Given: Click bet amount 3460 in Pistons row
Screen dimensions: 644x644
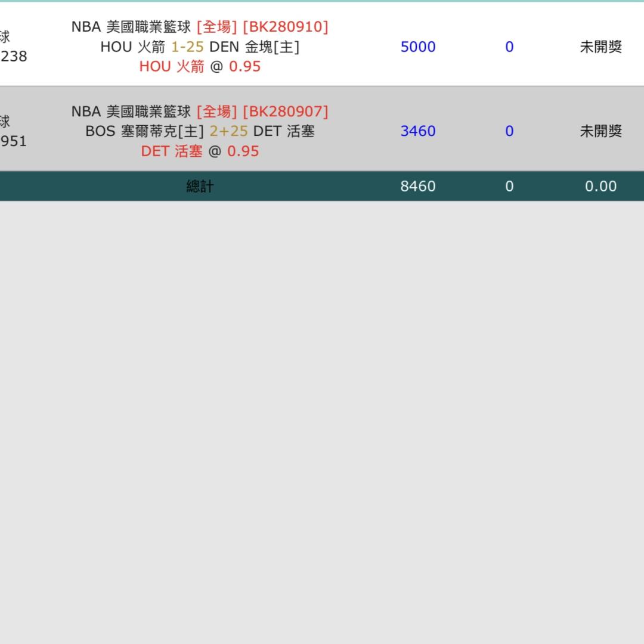Looking at the screenshot, I should pyautogui.click(x=417, y=131).
